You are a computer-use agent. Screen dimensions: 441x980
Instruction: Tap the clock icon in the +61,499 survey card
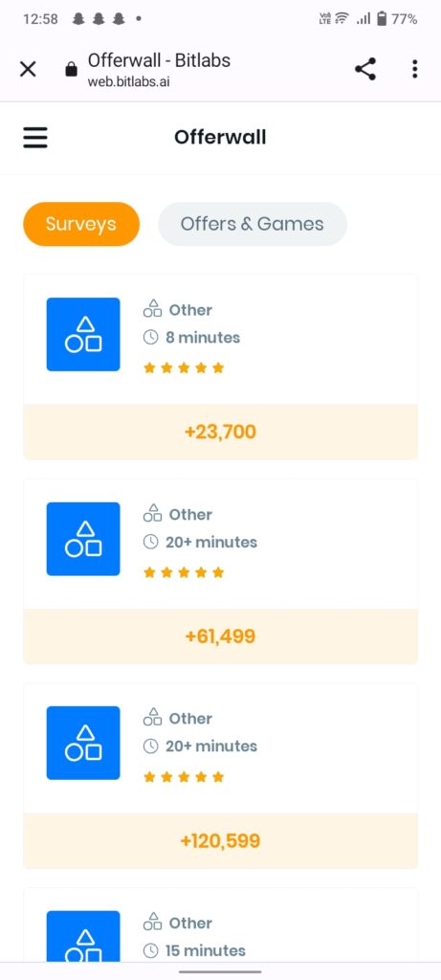150,542
